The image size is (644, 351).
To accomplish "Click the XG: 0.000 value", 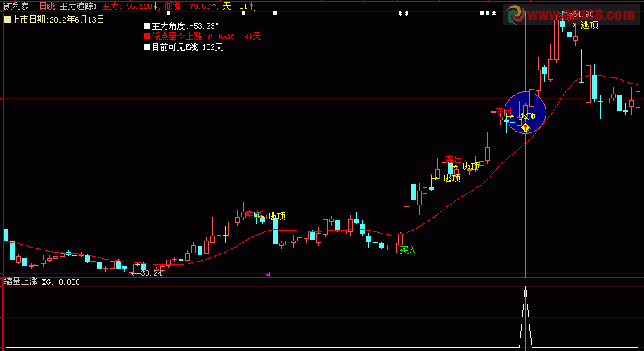I will tap(60, 282).
